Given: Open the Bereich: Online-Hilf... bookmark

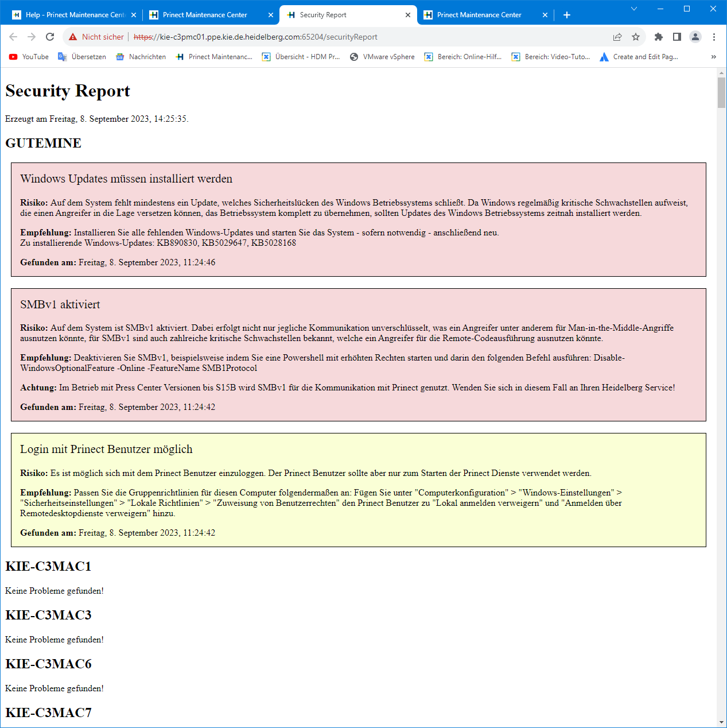Looking at the screenshot, I should tap(462, 57).
